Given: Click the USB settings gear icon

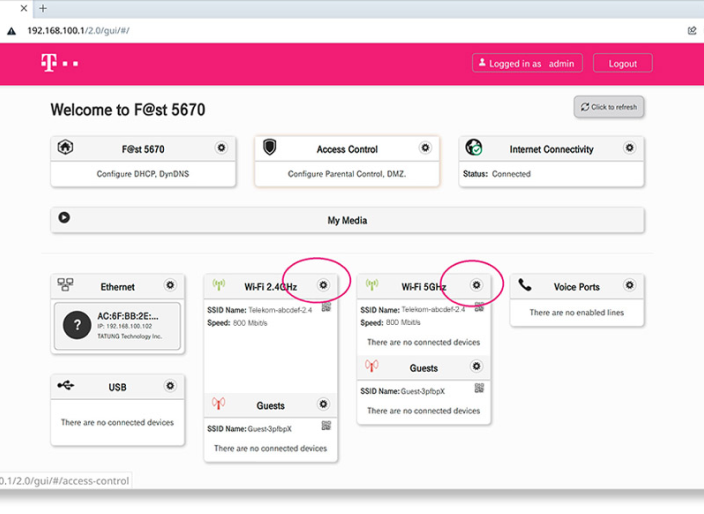Looking at the screenshot, I should click(170, 386).
